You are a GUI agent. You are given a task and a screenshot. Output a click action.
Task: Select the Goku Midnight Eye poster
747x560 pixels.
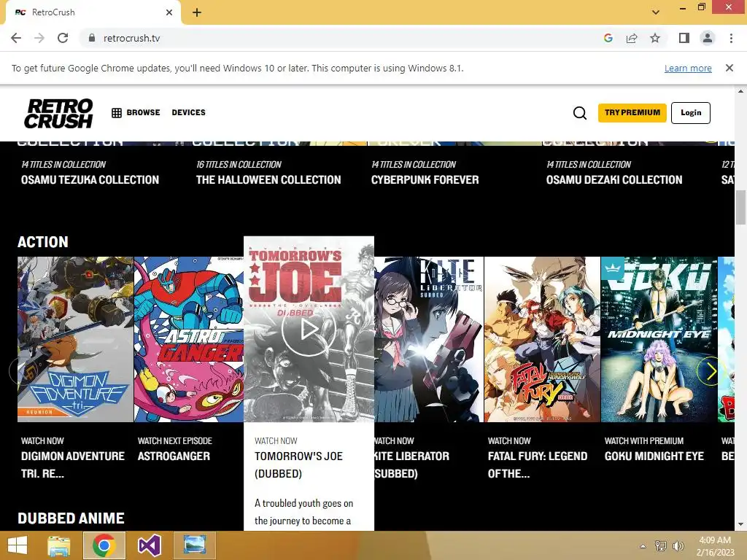[x=659, y=340]
